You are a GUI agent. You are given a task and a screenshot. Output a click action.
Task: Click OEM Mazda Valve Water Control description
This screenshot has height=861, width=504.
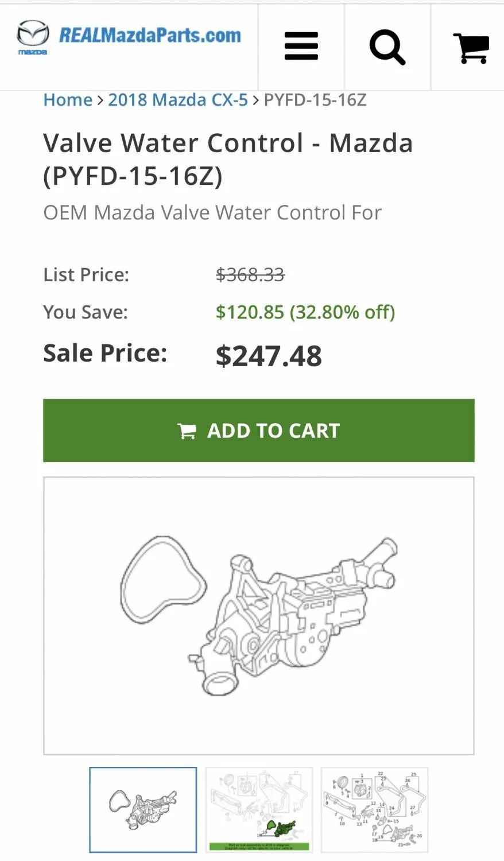tap(212, 213)
